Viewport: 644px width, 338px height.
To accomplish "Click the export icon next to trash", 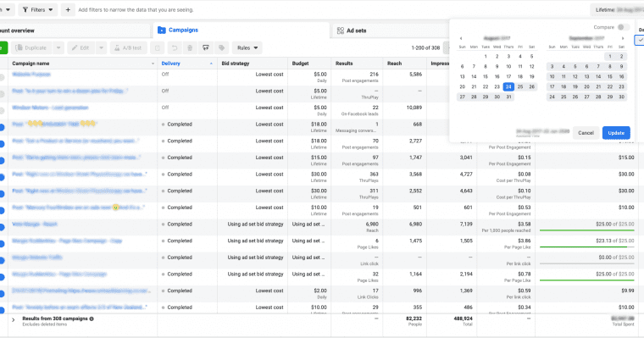I will coord(206,48).
